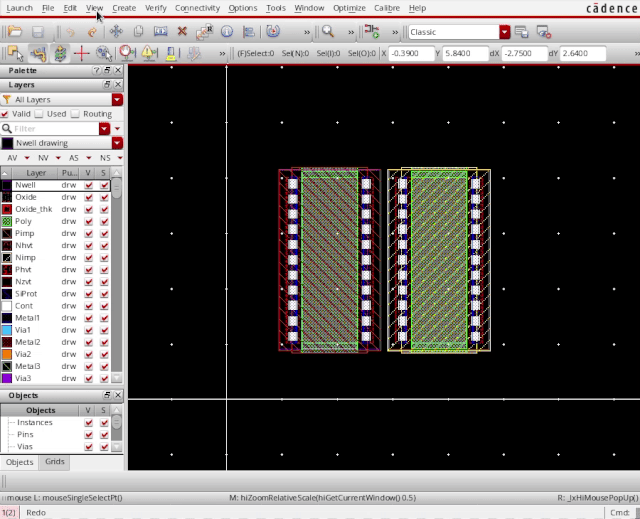Click the magnifier Zoom icon

tap(327, 32)
